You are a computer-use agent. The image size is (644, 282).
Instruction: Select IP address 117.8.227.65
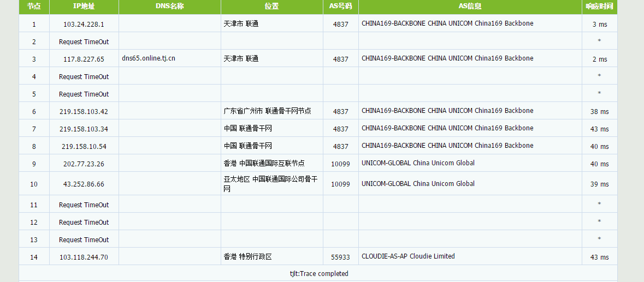[84, 59]
